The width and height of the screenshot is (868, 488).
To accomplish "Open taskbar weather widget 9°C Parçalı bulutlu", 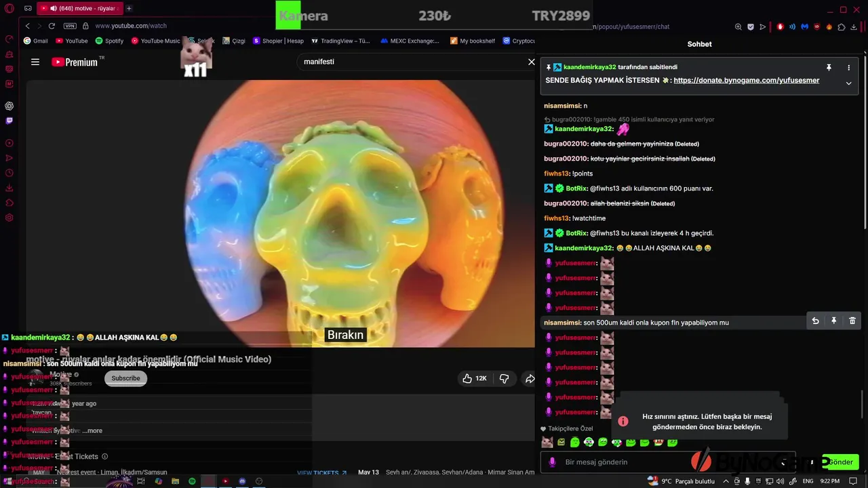I will (x=682, y=481).
